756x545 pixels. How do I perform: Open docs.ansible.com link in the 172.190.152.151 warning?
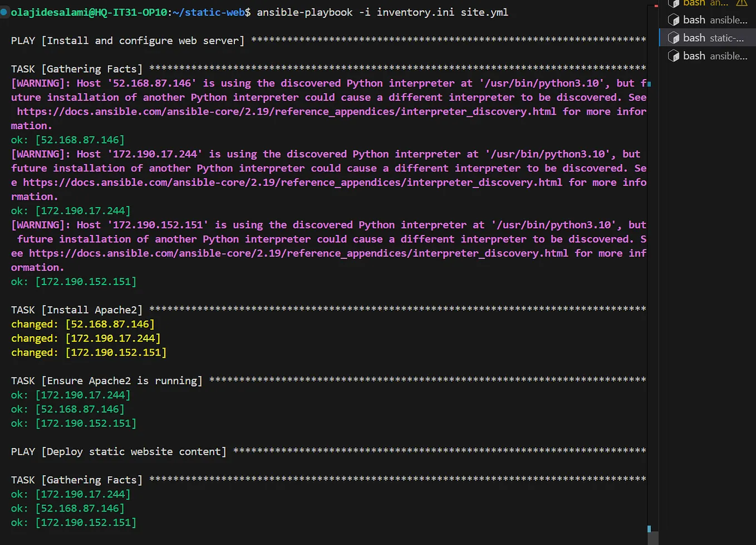point(299,253)
